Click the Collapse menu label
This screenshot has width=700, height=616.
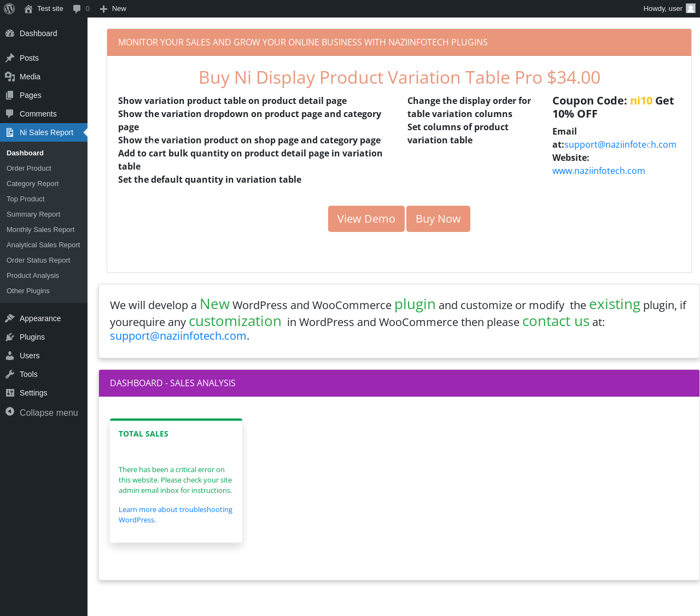tap(49, 413)
